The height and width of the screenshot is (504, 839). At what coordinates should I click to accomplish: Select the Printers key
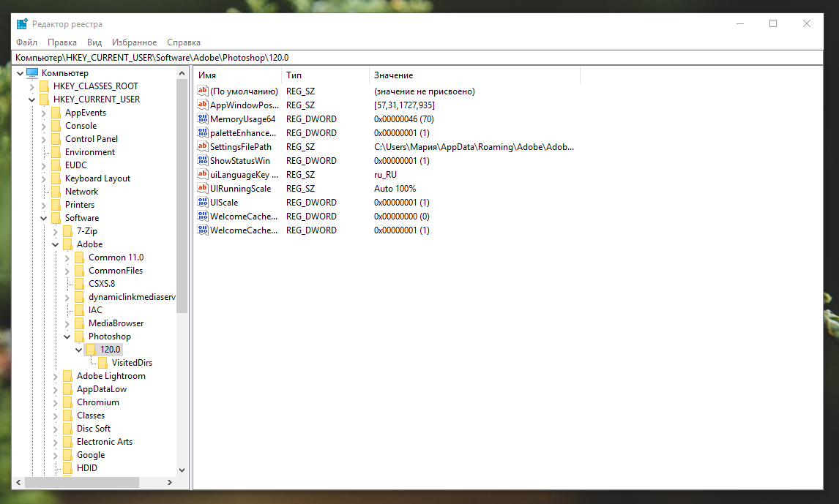(x=80, y=205)
